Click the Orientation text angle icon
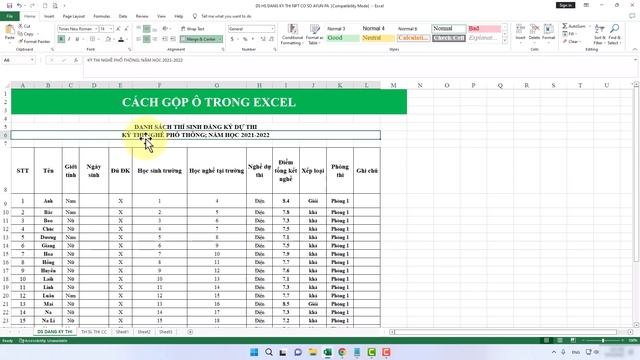The height and width of the screenshot is (360, 640). tap(165, 29)
